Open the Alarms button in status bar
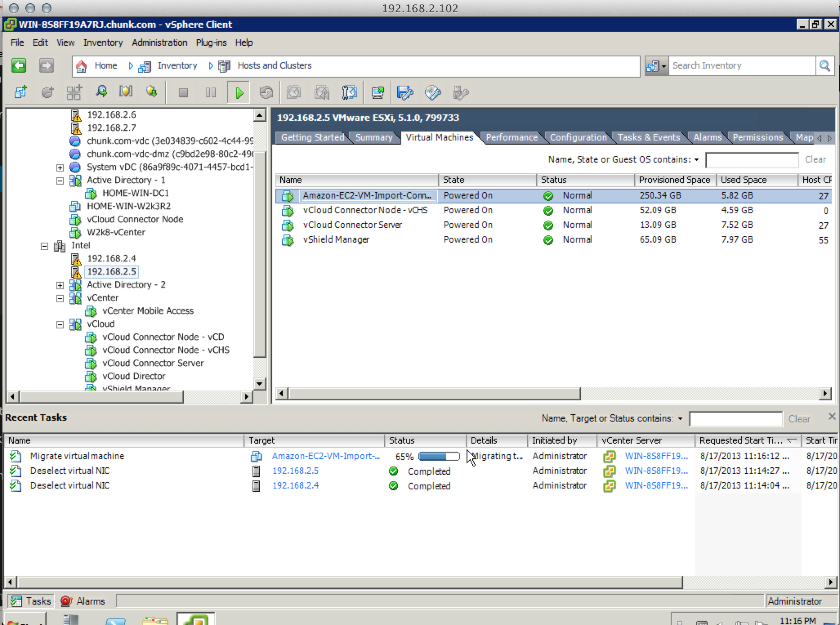 [x=83, y=601]
